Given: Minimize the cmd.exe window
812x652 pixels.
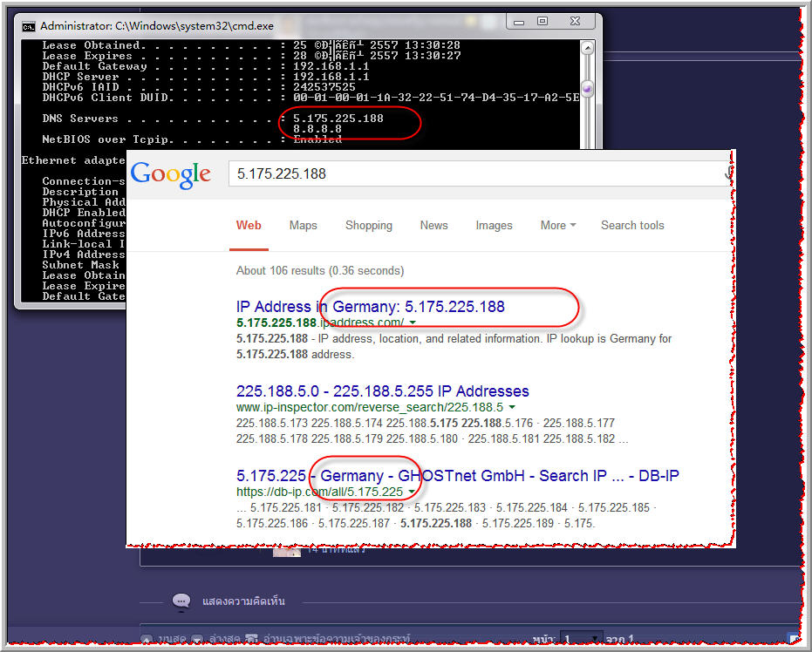Looking at the screenshot, I should (519, 22).
